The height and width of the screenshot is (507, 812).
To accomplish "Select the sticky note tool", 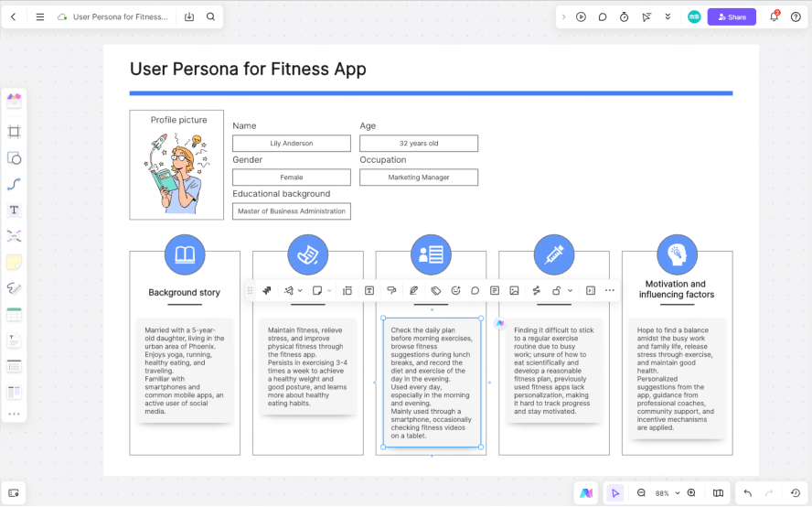I will 14,262.
